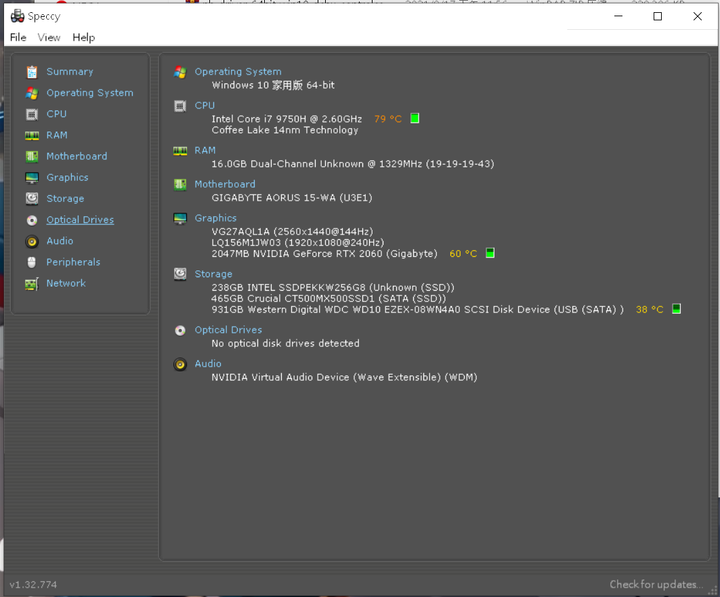Click the Storage drive icon in summary panel
Image resolution: width=720 pixels, height=597 pixels.
point(180,274)
